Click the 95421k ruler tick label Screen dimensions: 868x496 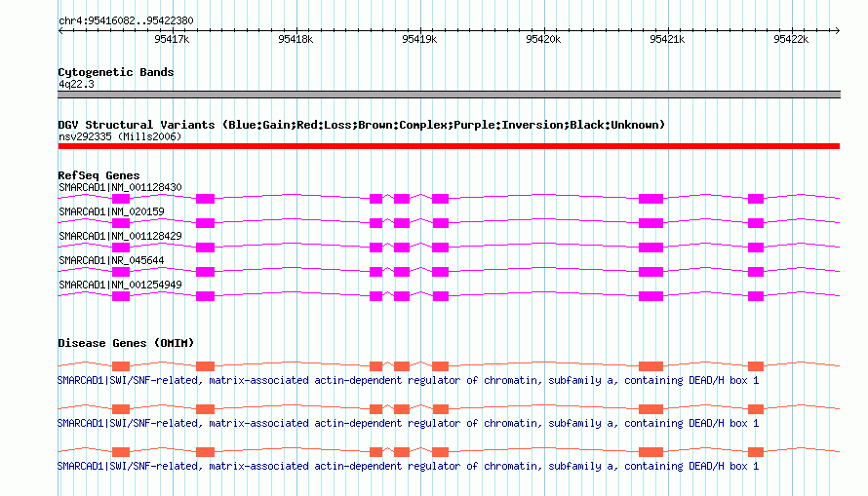pyautogui.click(x=667, y=39)
